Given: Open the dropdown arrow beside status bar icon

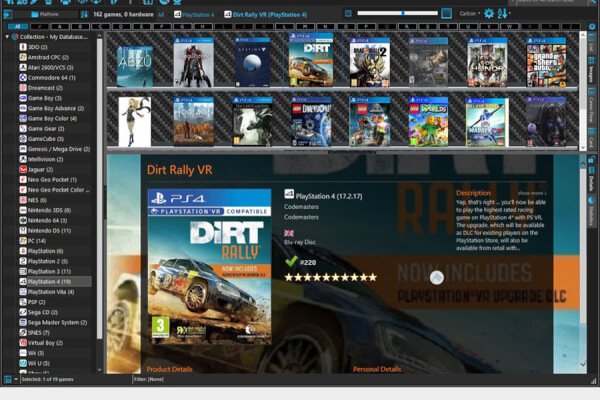Looking at the screenshot, I should (x=16, y=379).
